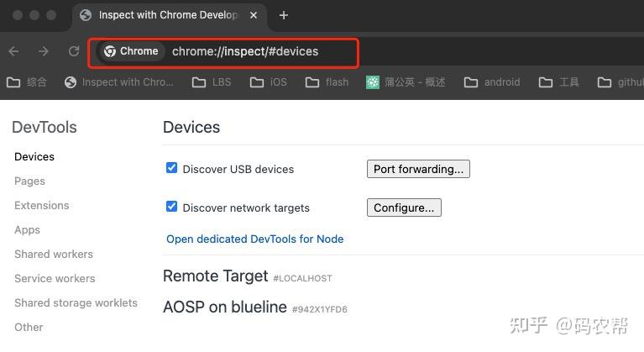Viewport: 644px width, 352px height.
Task: Select Service workers in sidebar
Action: 55,278
